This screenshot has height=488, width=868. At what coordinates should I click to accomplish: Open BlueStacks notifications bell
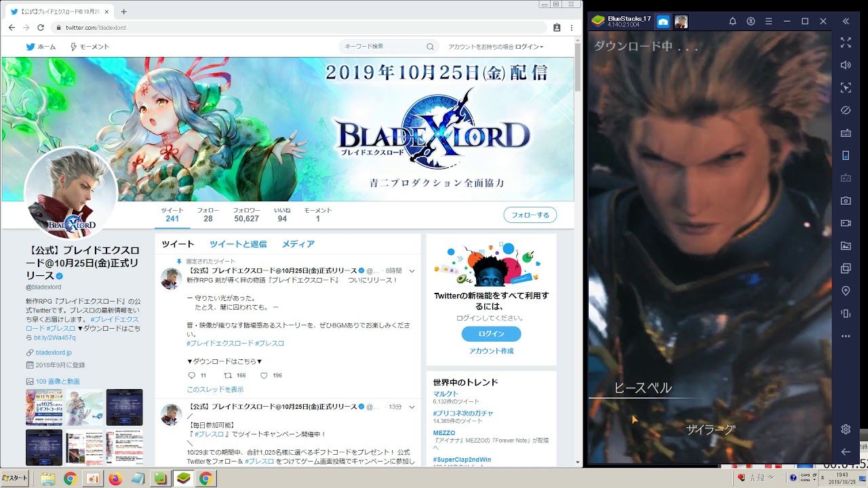click(732, 22)
